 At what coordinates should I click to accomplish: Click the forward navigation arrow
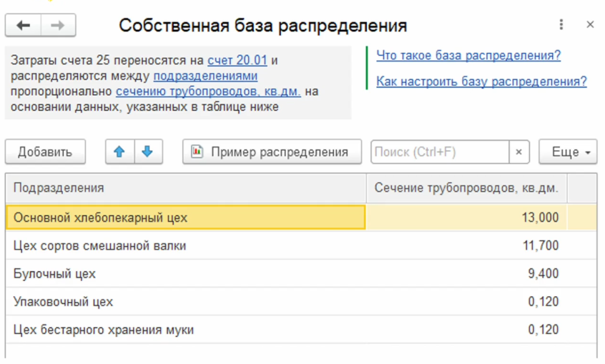[x=58, y=26]
